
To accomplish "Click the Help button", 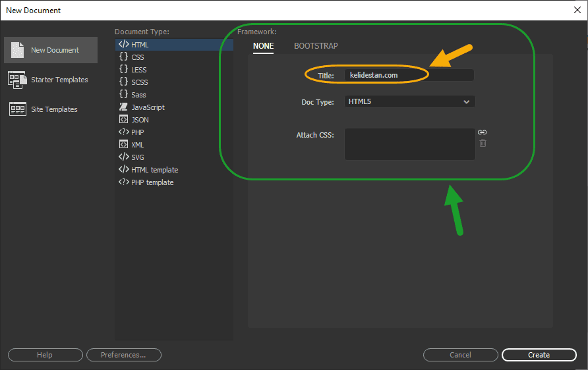I will click(45, 355).
